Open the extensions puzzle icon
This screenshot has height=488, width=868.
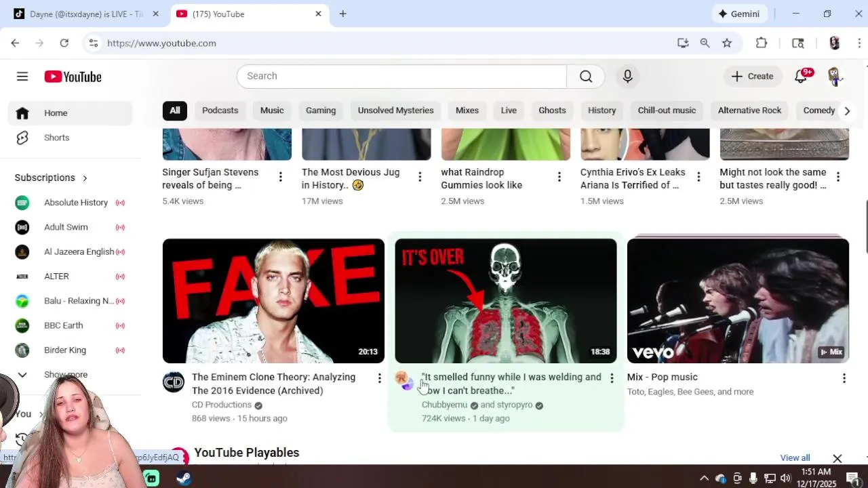click(762, 43)
